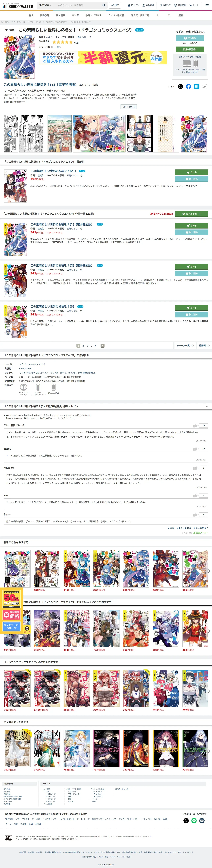Expand the synopsis with …続きを読む
Image resolution: width=212 pixels, height=868 pixels.
(x=129, y=107)
